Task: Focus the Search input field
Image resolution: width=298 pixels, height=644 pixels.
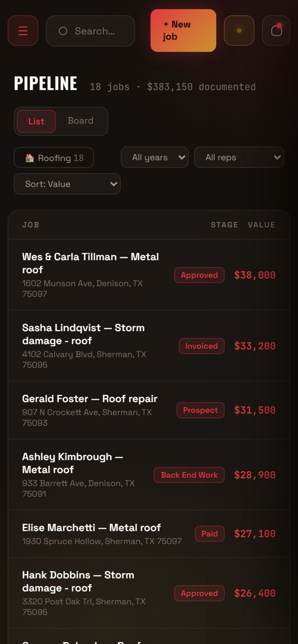Action: coord(90,31)
